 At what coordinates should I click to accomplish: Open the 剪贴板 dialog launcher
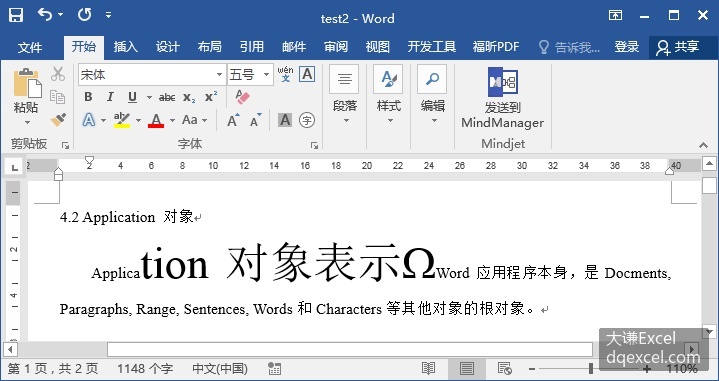pyautogui.click(x=66, y=145)
